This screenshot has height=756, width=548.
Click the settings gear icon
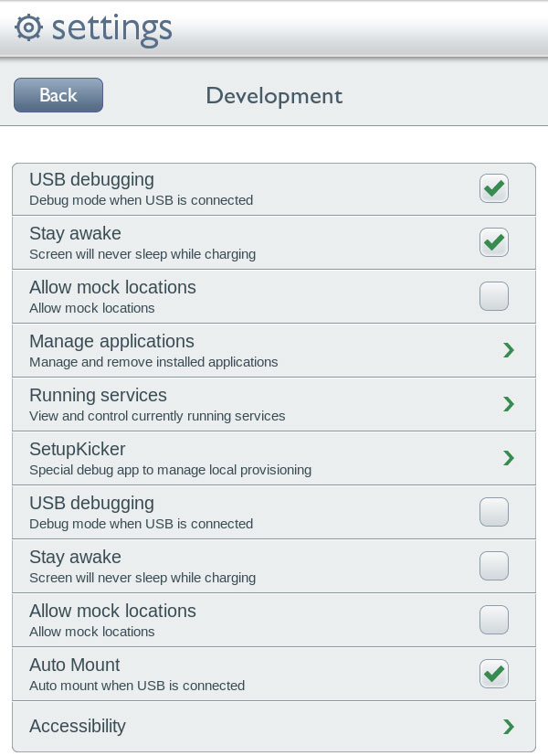pyautogui.click(x=29, y=27)
